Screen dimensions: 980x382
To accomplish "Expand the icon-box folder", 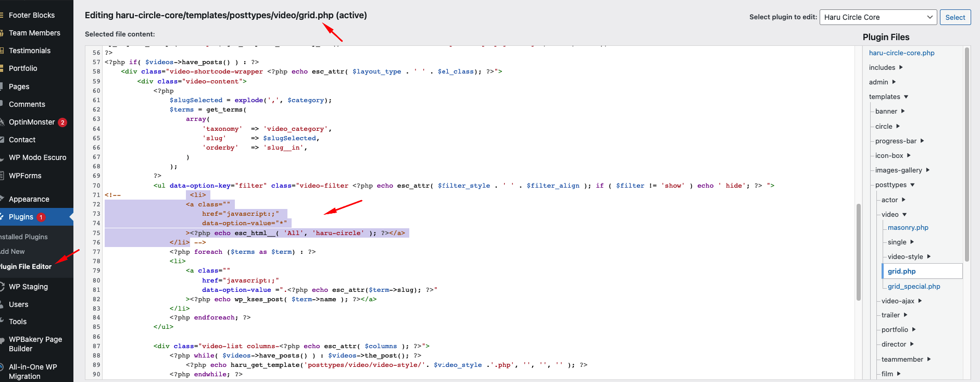I will (893, 155).
